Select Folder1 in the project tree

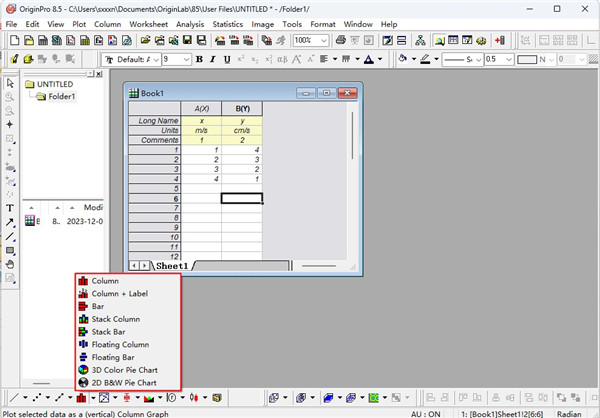pos(62,97)
